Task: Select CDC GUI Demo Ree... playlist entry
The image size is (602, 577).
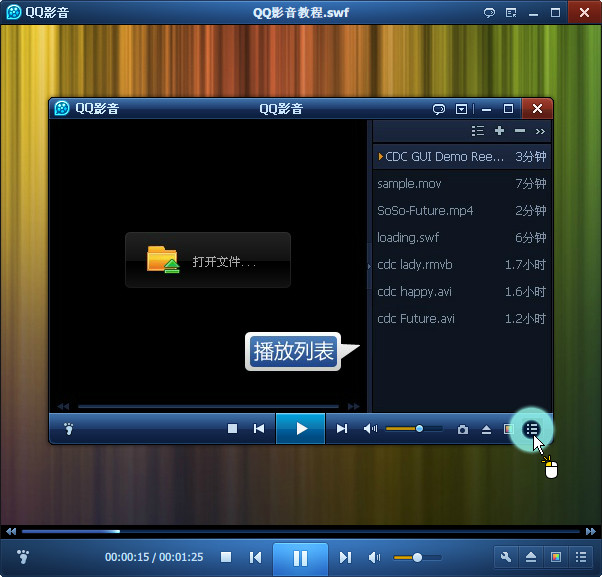Action: click(462, 157)
